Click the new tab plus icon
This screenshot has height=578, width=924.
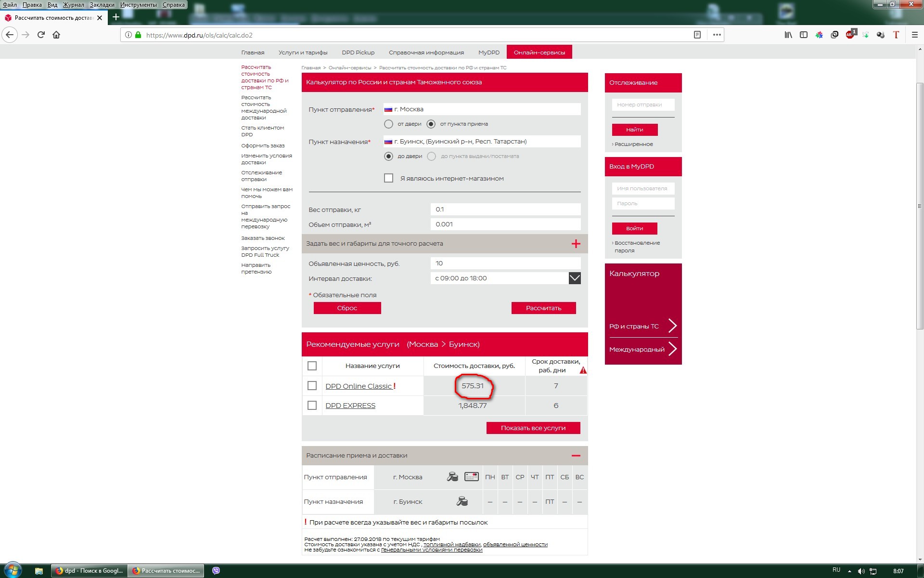115,17
